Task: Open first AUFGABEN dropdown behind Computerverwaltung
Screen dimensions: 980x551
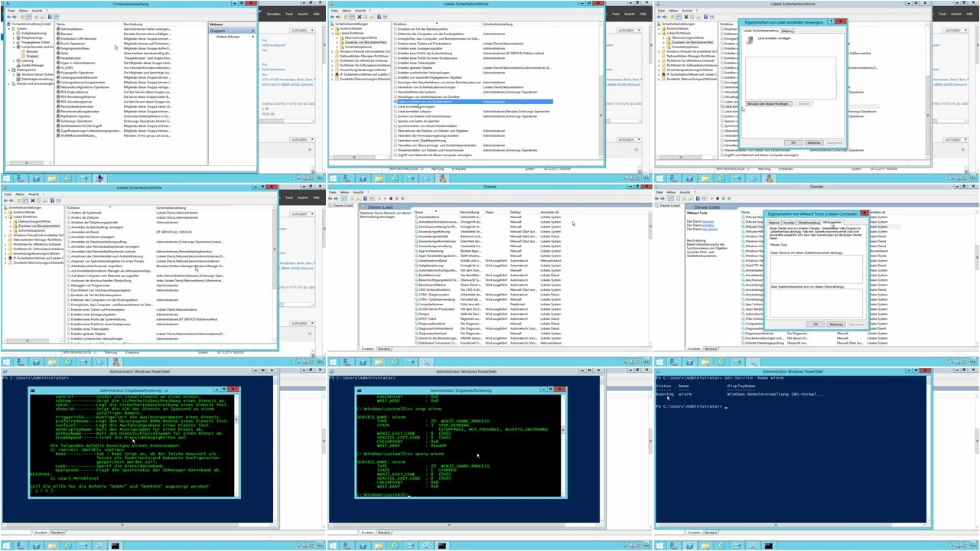Action: tap(303, 31)
